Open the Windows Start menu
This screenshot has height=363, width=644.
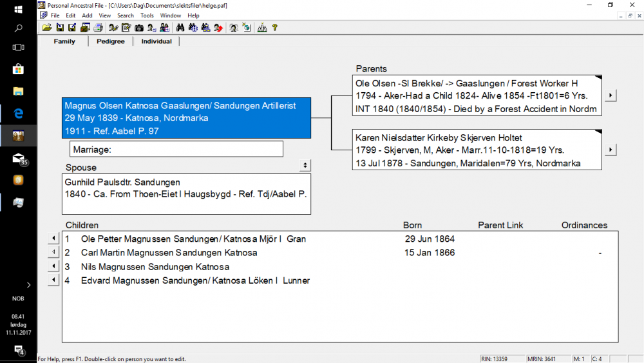pos(18,9)
